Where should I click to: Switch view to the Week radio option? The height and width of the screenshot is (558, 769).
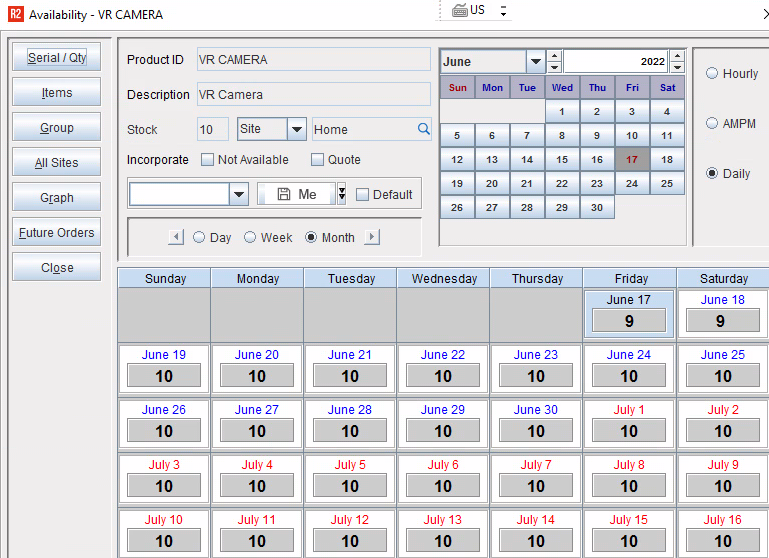point(250,238)
